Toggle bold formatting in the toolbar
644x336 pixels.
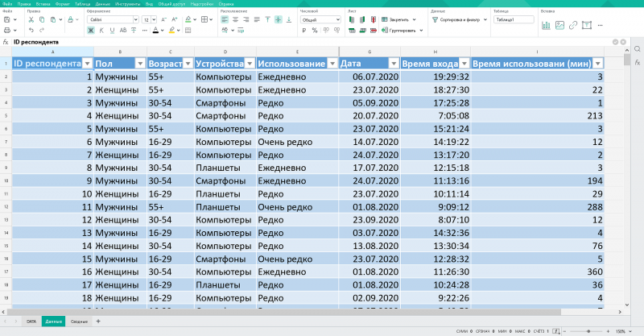(x=91, y=30)
